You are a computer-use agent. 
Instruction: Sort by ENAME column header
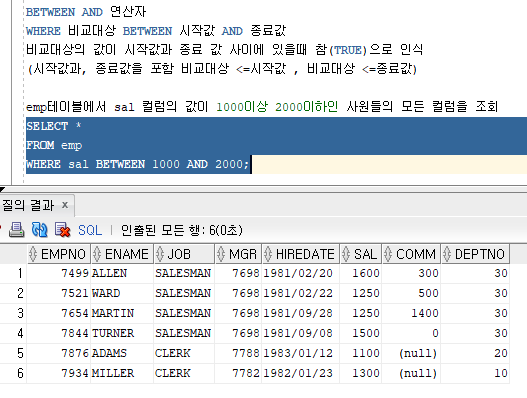pos(122,254)
